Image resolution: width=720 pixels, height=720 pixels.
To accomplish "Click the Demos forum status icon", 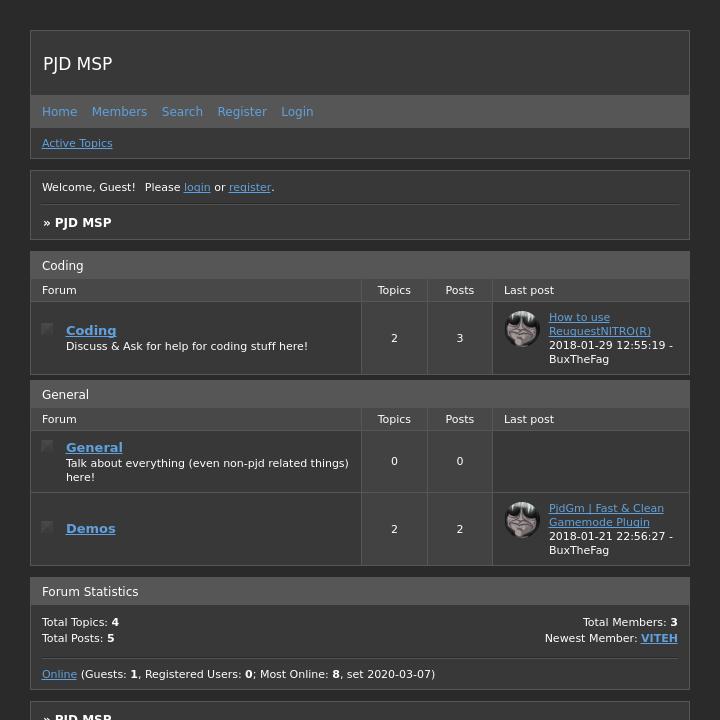I will (x=47, y=527).
